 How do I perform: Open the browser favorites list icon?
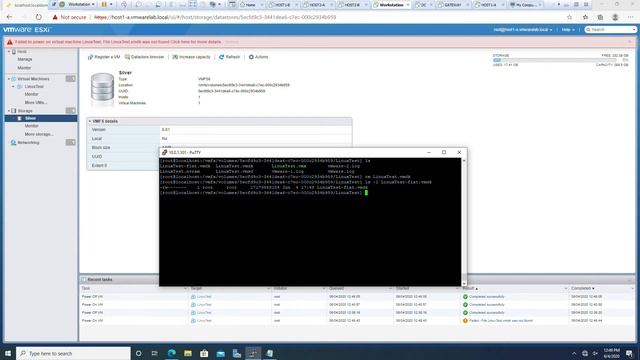click(585, 17)
